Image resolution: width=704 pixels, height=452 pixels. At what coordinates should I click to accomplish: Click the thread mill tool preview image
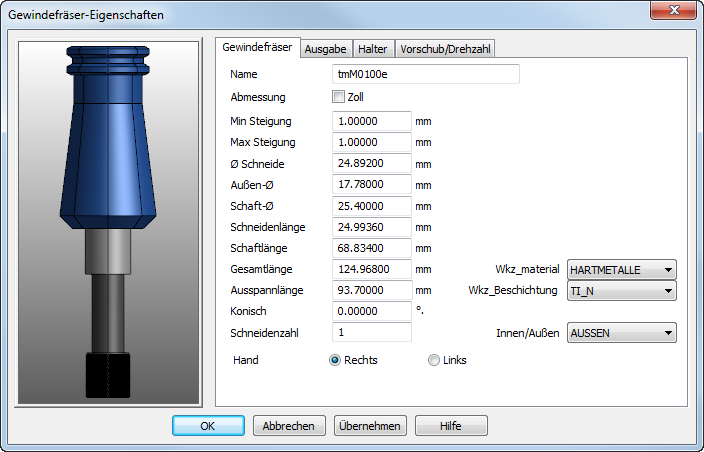pyautogui.click(x=108, y=223)
